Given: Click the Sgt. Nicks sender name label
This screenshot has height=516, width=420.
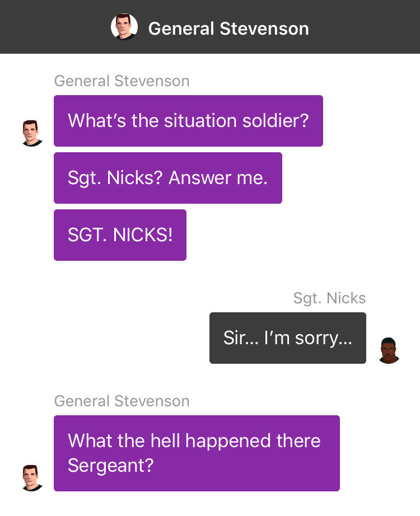Looking at the screenshot, I should 329,298.
